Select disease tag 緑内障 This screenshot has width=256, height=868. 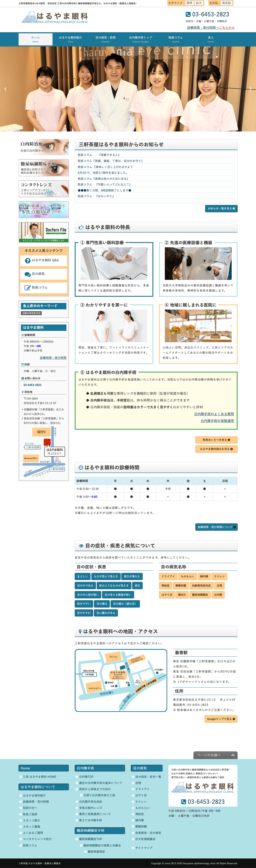204,576
